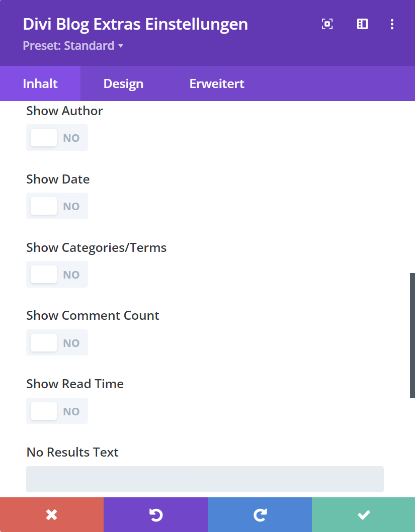Click the Divi Blog Extras Einstellungen title

tap(135, 24)
